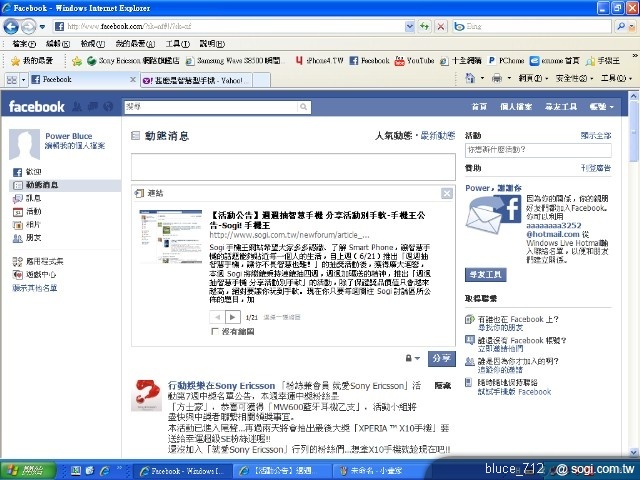
Task: Open YouTube bookmark in favorites bar
Action: 414,61
